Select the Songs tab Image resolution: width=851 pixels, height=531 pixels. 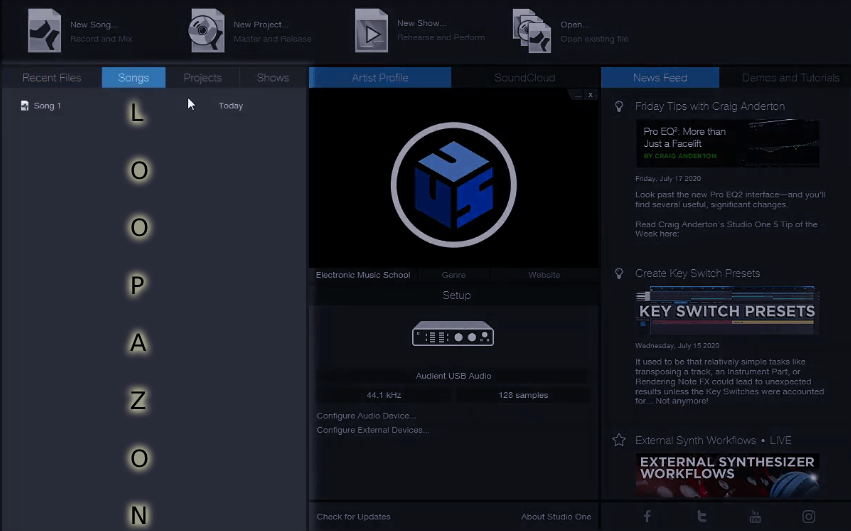(134, 78)
